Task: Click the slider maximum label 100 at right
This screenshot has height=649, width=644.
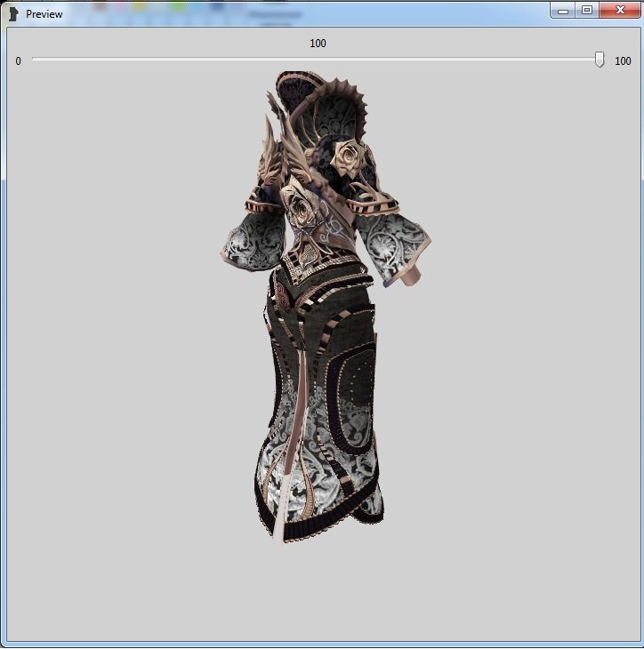Action: [623, 61]
